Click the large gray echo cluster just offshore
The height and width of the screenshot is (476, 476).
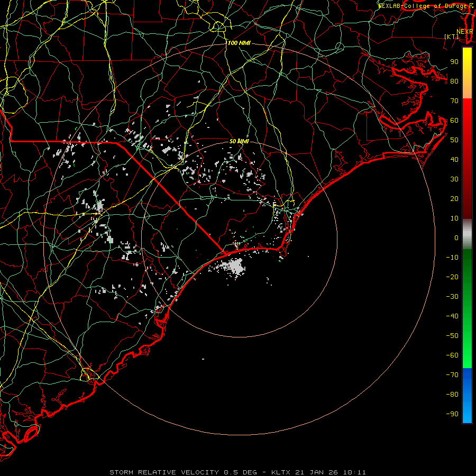tap(235, 266)
